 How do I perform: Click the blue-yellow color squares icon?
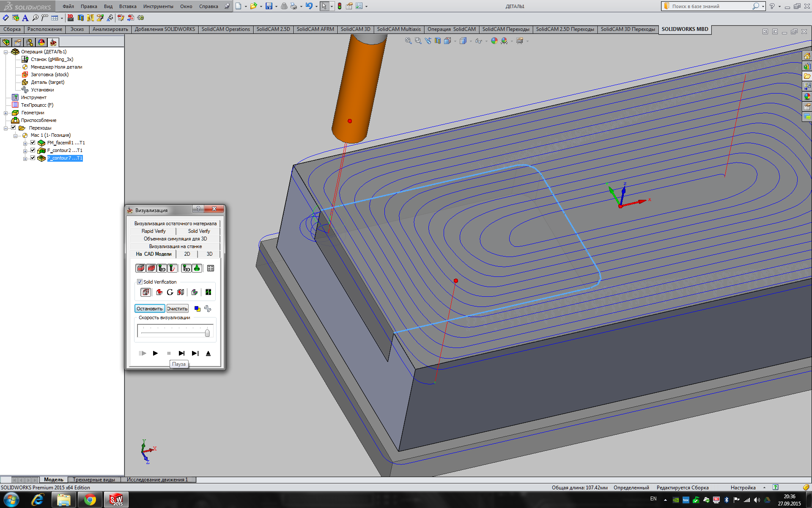click(197, 309)
